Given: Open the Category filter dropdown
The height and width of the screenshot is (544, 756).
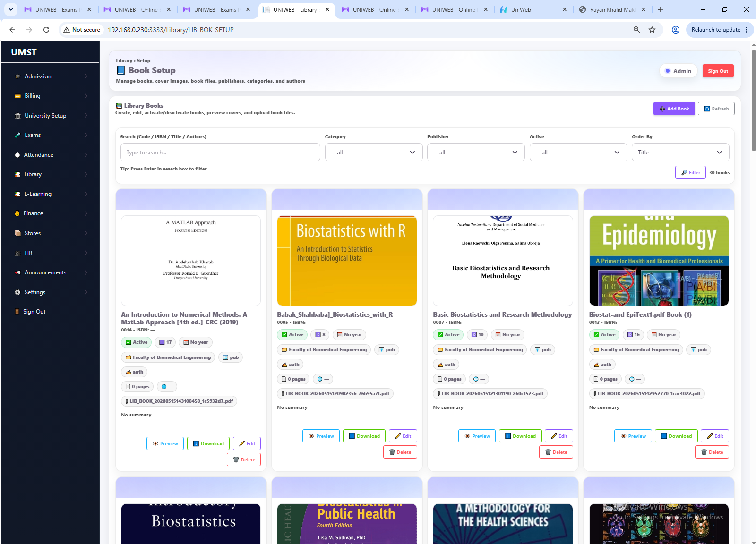Looking at the screenshot, I should (x=374, y=153).
